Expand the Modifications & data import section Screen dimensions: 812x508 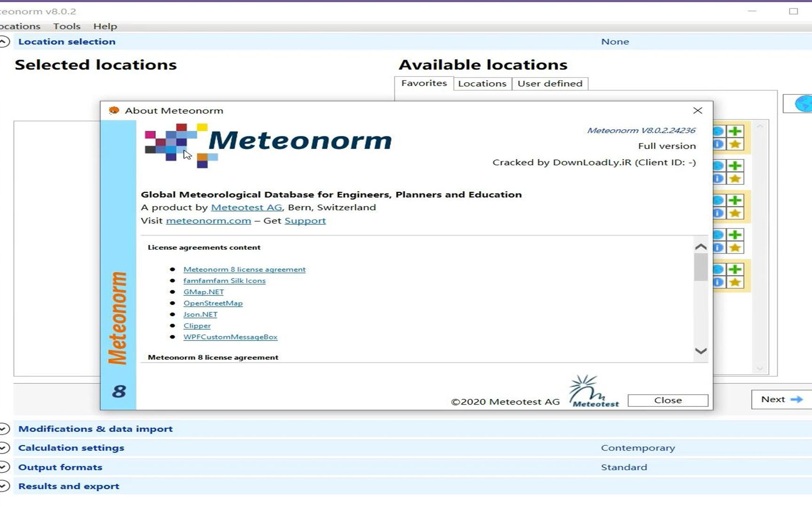[4, 429]
